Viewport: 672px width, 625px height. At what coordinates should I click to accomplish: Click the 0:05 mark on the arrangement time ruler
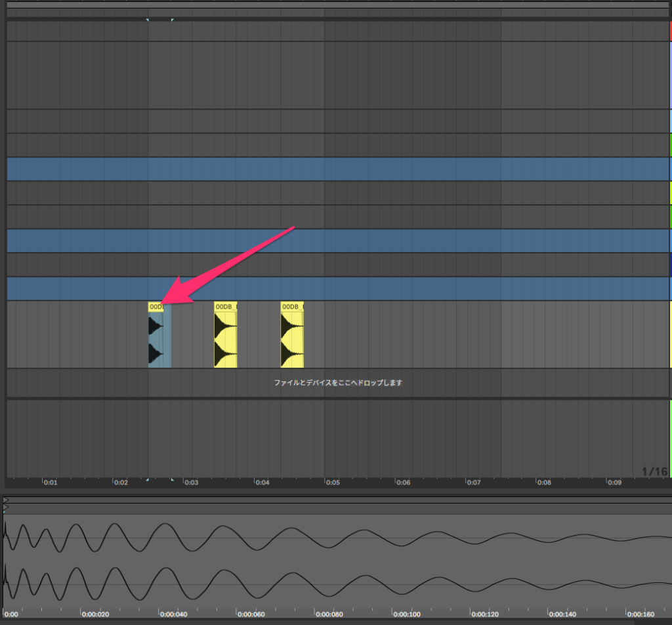[x=333, y=483]
